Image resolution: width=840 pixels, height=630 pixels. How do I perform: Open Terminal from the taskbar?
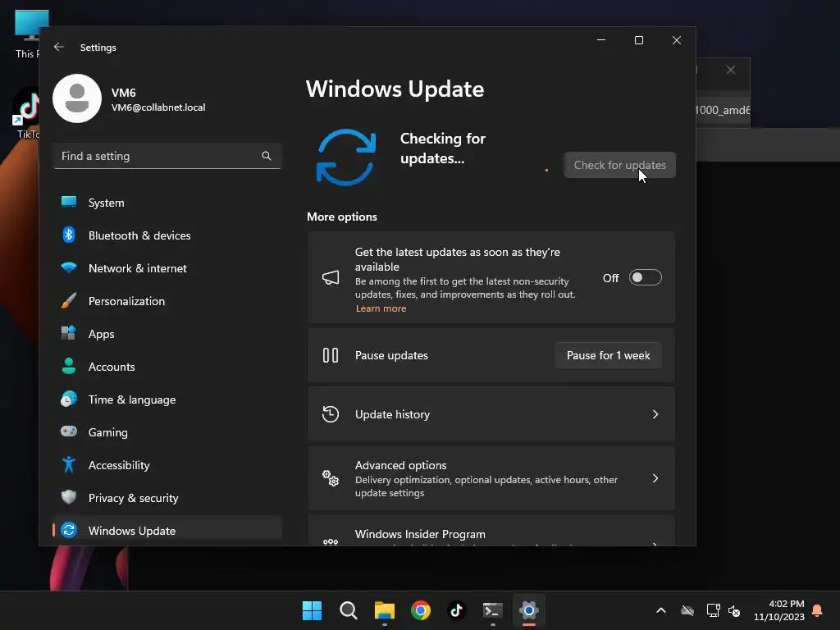point(493,610)
